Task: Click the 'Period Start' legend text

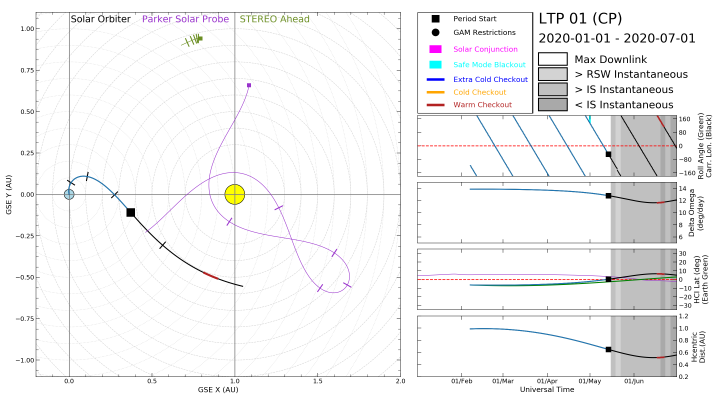Action: [475, 19]
